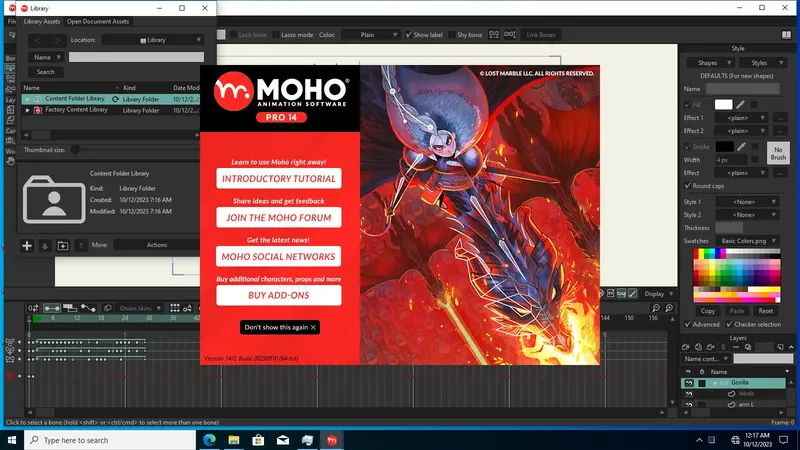Open the Actions menu in Library
The height and width of the screenshot is (450, 800).
click(x=157, y=245)
